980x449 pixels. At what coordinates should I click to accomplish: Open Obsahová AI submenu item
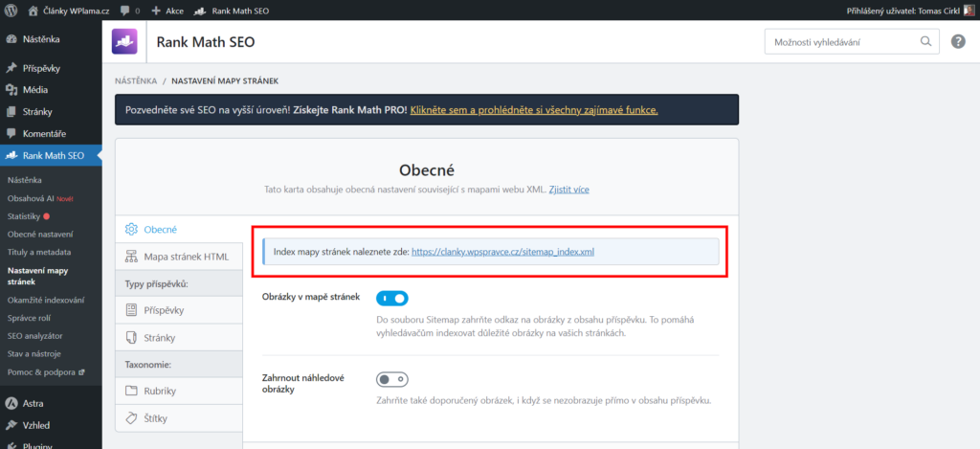tap(40, 198)
